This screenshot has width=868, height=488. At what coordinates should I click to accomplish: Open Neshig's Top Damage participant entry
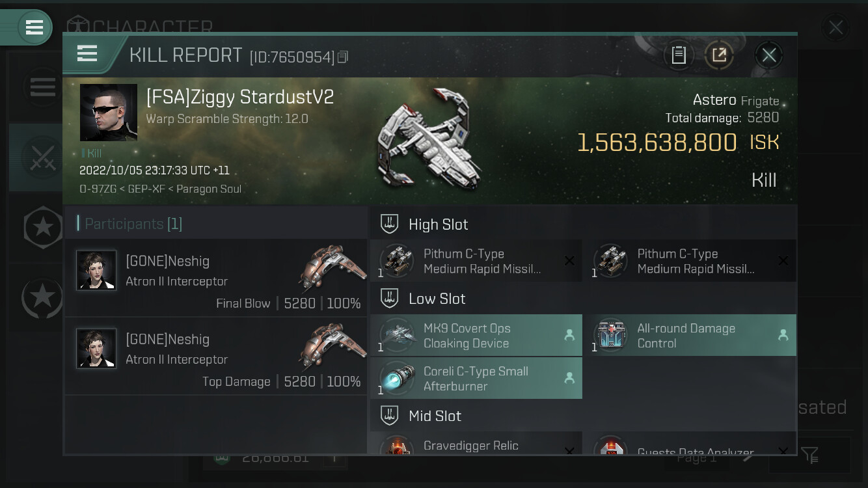coord(216,356)
